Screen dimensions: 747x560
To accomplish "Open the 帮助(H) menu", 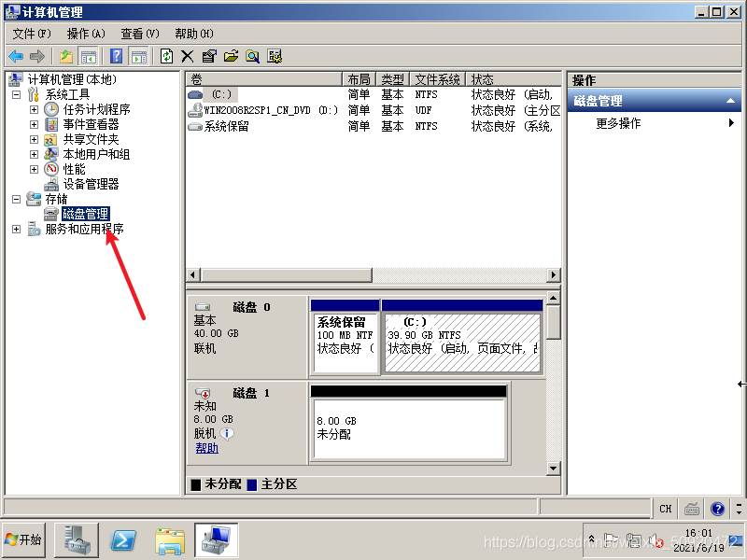I will point(194,34).
